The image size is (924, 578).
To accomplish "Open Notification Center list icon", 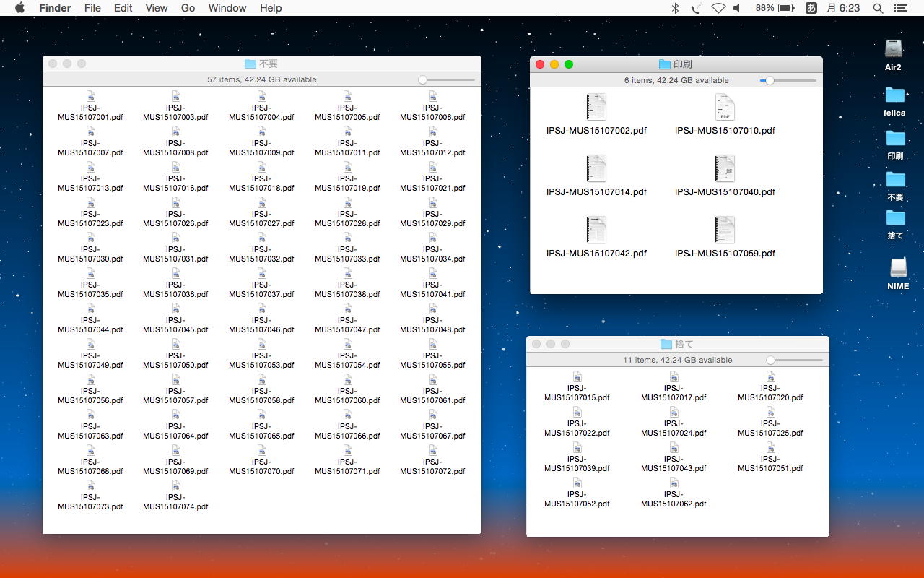I will click(900, 8).
